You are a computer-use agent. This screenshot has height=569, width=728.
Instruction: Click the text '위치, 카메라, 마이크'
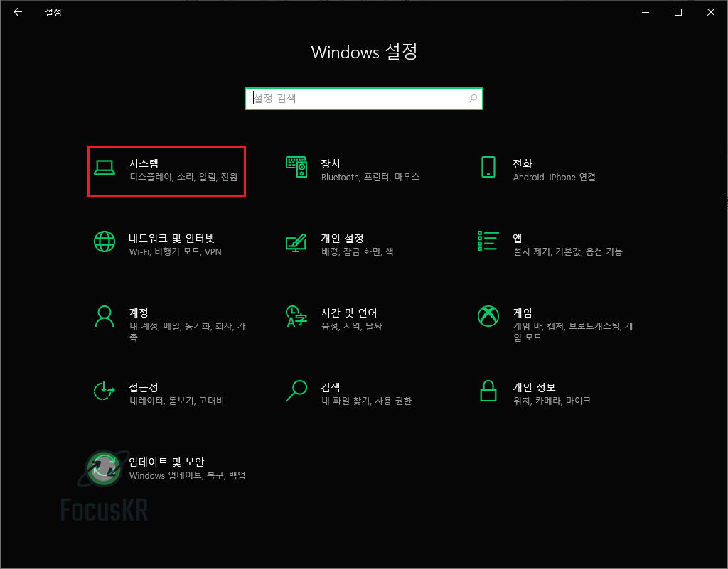[x=552, y=401]
